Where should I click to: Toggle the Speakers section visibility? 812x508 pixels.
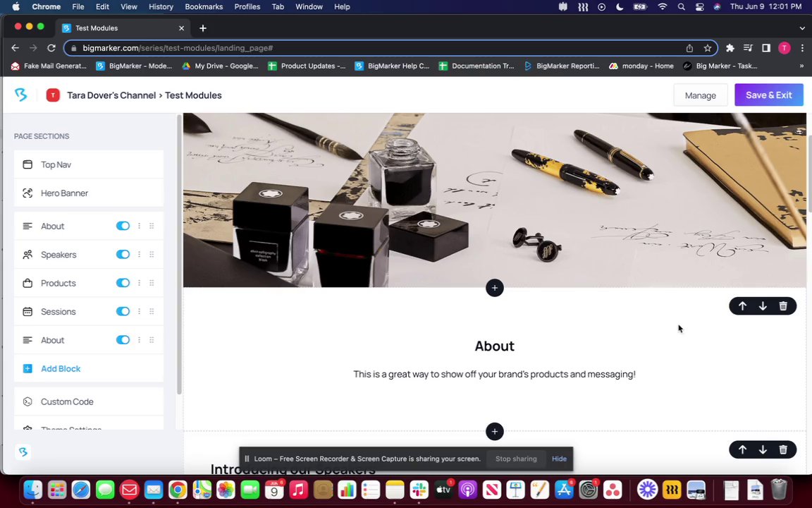[123, 255]
